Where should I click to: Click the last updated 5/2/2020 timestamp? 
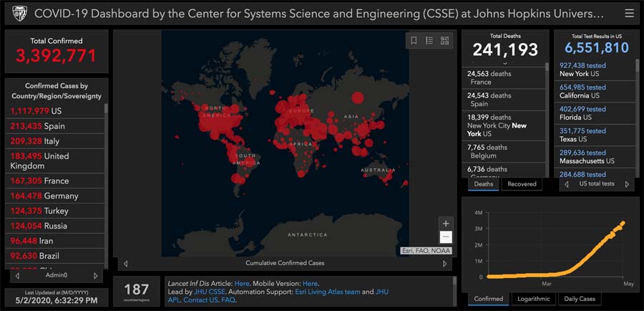pos(57,300)
